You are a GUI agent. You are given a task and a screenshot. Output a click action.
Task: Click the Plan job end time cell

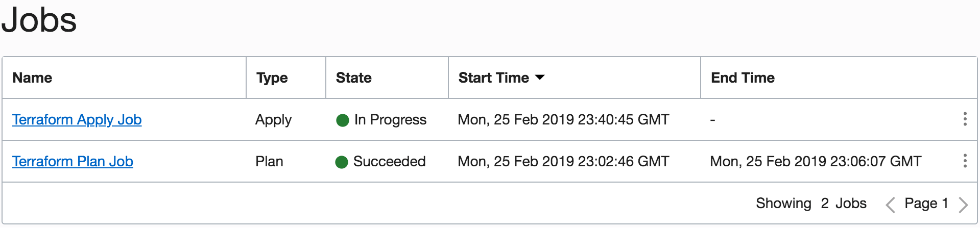(816, 161)
